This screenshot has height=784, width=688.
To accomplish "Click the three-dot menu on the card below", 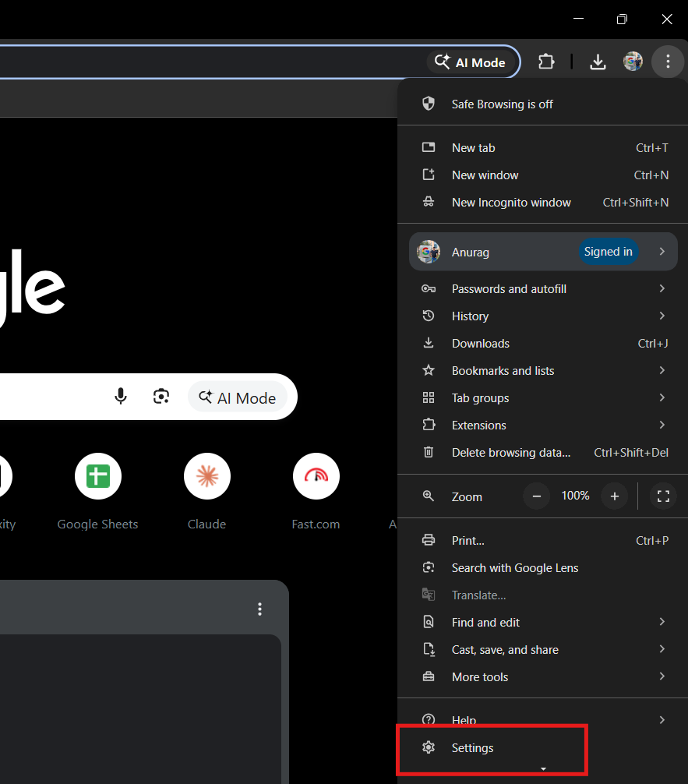I will (259, 609).
